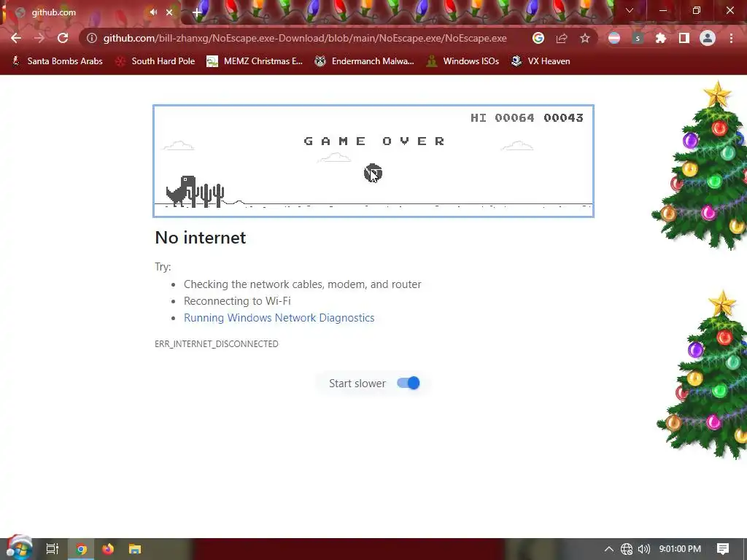Toggle the browser side panel
The image size is (747, 560).
coord(684,38)
